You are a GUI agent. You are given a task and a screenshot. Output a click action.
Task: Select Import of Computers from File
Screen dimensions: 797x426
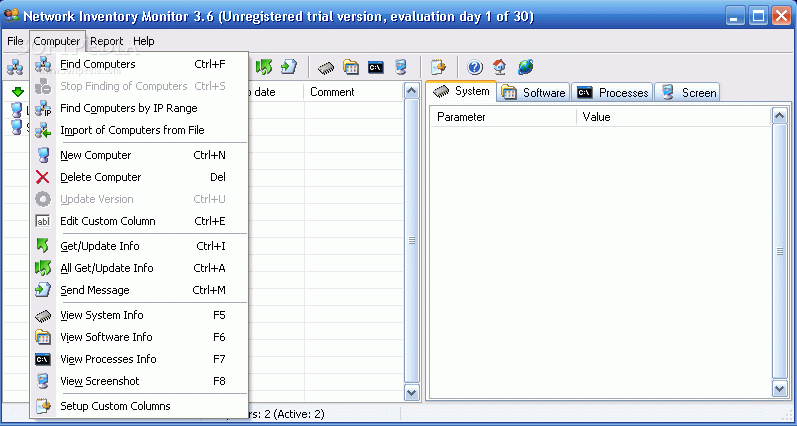coord(139,130)
